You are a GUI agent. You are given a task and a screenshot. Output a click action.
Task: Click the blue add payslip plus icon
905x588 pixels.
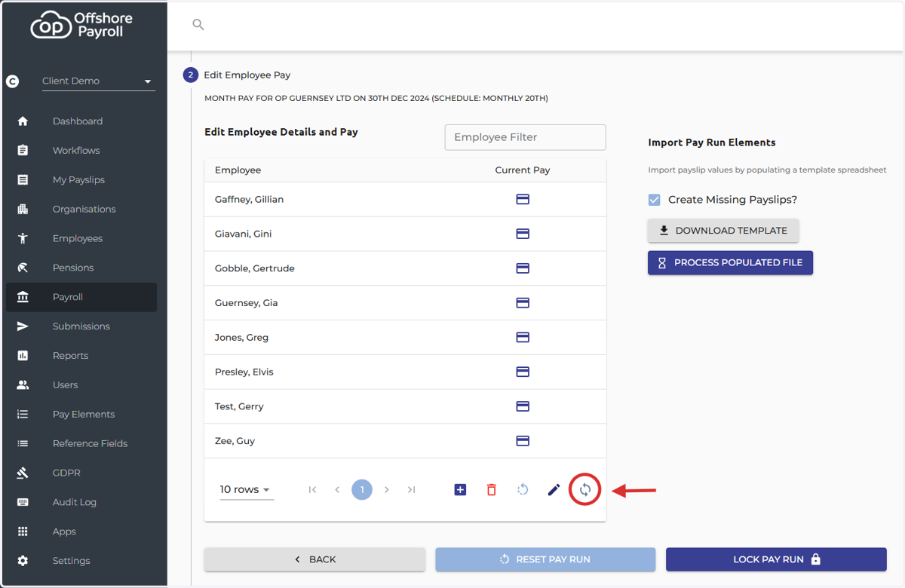tap(460, 490)
